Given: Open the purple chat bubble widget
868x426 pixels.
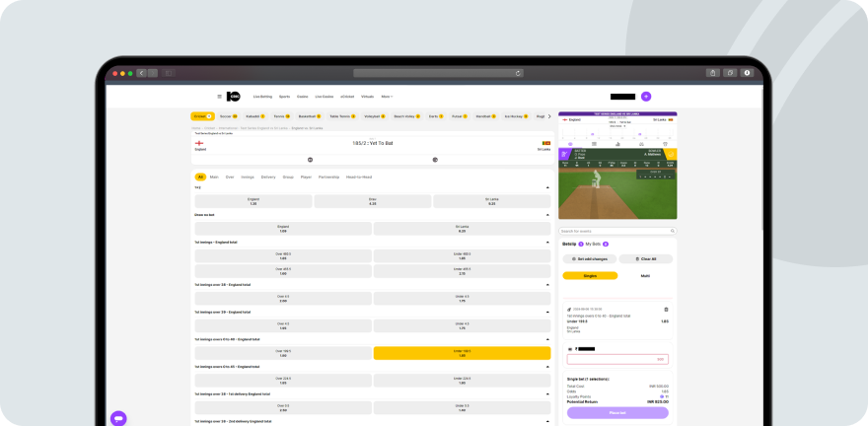Looking at the screenshot, I should point(118,418).
